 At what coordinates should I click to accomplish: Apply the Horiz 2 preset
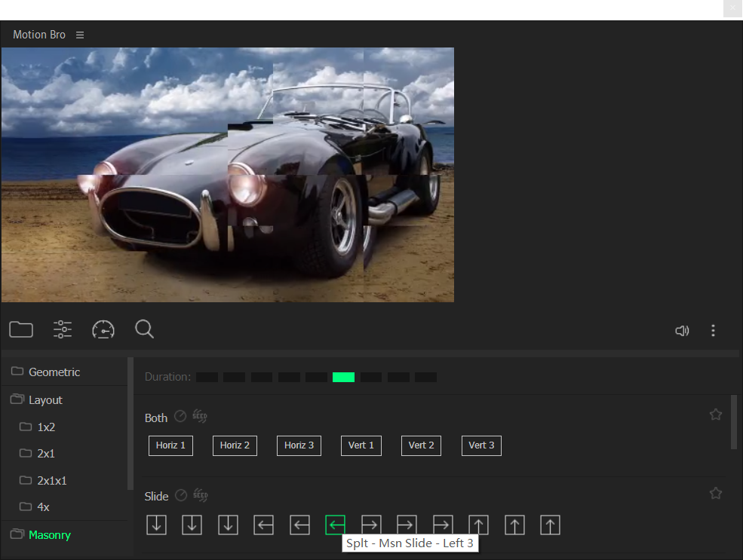click(235, 445)
